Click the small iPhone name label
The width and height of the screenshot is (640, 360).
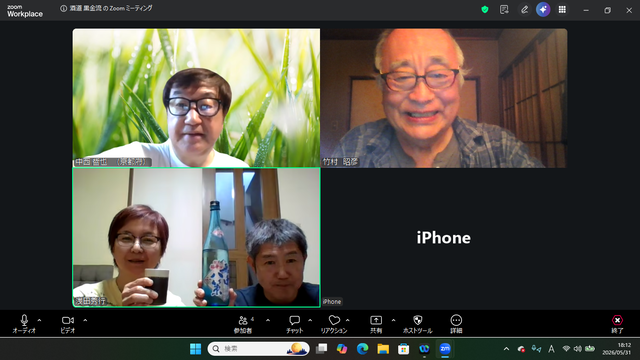tap(332, 302)
